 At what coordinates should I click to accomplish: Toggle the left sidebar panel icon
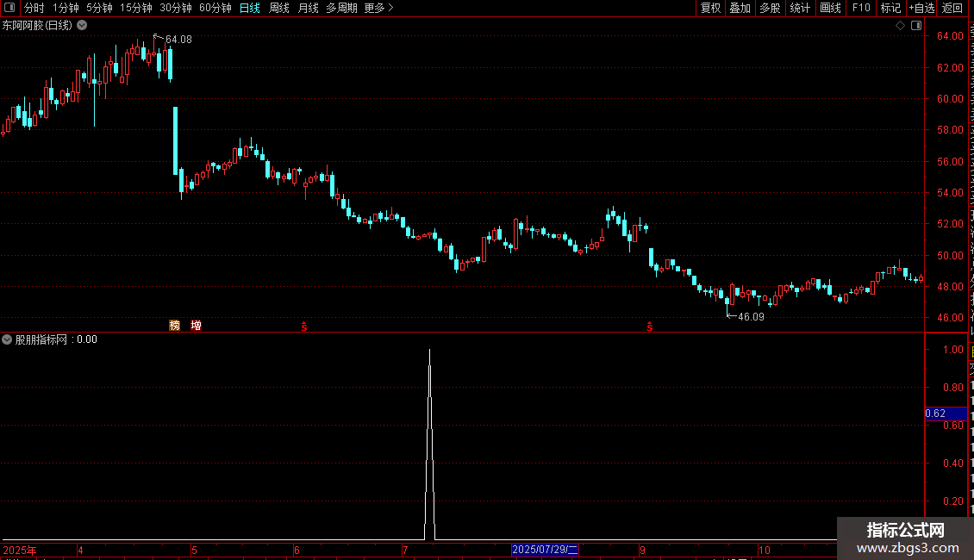click(9, 8)
